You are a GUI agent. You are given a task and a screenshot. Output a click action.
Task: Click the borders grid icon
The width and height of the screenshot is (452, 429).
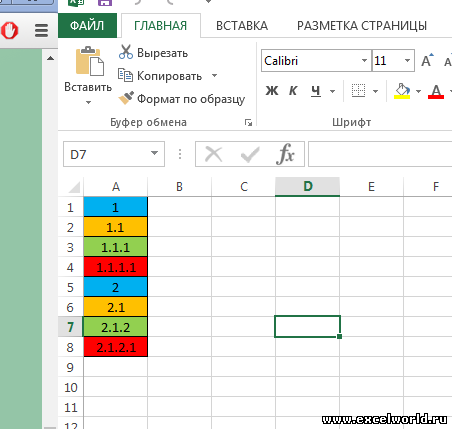coord(358,90)
